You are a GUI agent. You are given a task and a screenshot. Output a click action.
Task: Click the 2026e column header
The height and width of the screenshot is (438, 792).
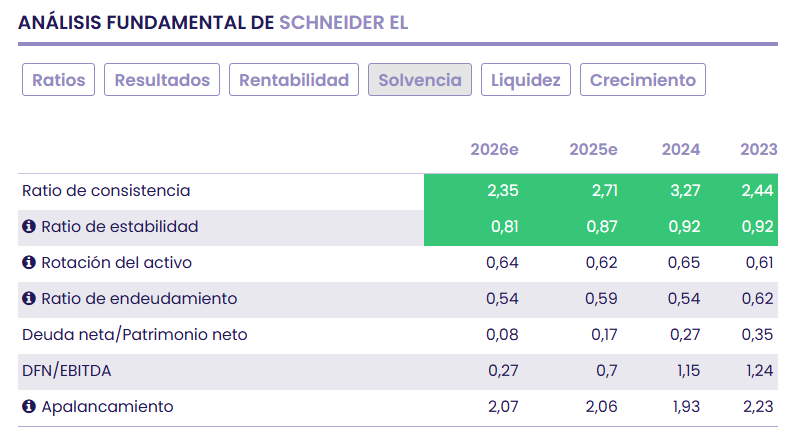[494, 150]
